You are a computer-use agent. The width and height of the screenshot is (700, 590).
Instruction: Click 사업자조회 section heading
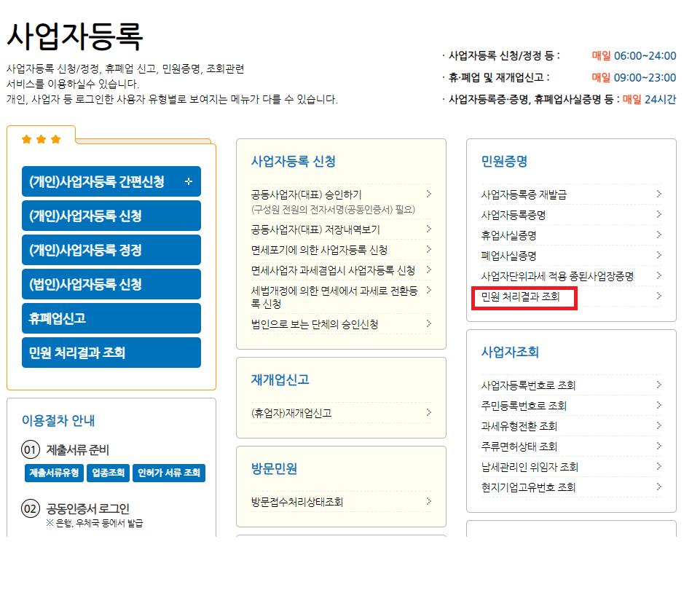click(510, 352)
